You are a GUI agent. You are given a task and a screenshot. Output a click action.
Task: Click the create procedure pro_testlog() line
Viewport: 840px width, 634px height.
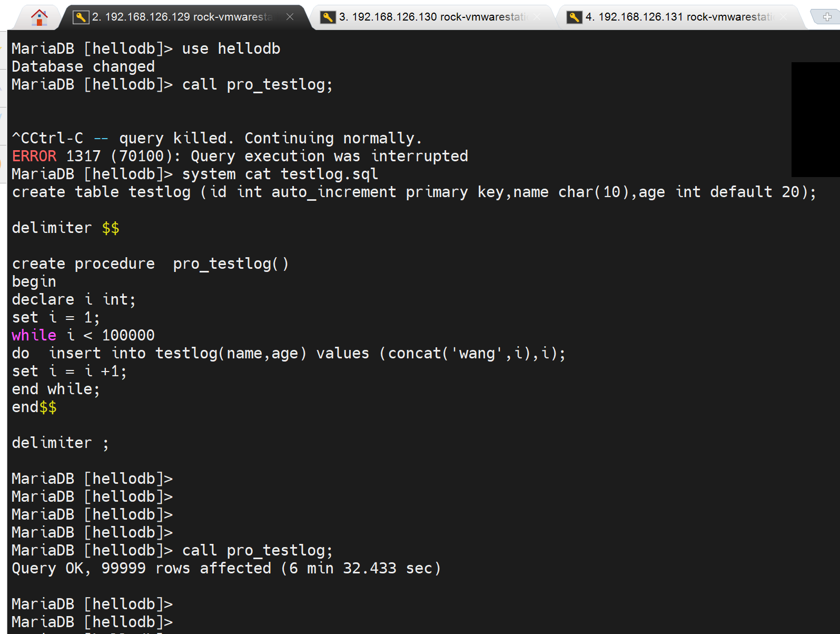click(150, 264)
